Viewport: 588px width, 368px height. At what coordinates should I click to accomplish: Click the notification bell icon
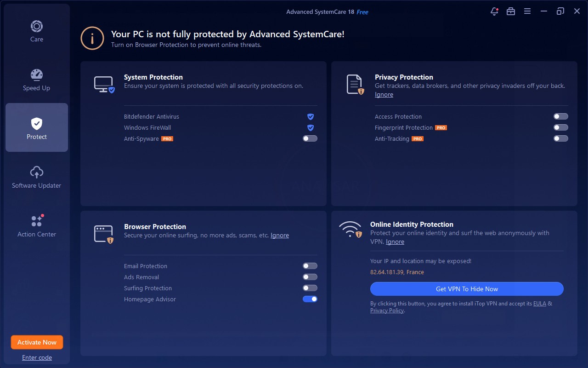[494, 11]
